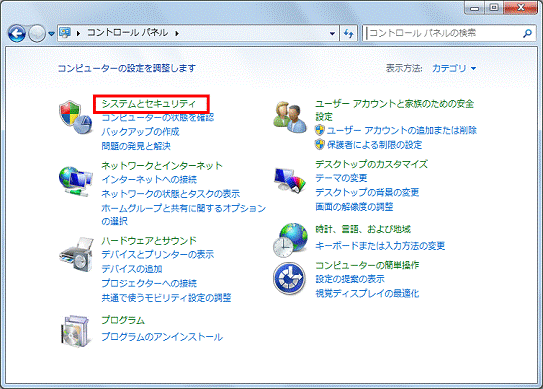Viewport: 543px width, 389px height.
Task: Open ユーザー アカウントの追加または削除 link
Action: click(402, 130)
